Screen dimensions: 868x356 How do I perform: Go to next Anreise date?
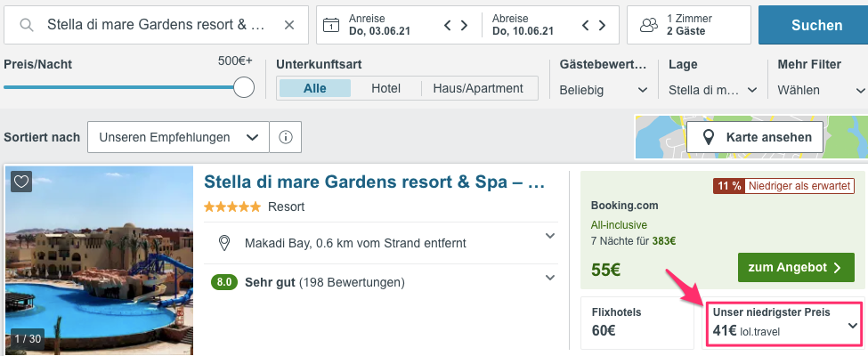click(x=464, y=25)
